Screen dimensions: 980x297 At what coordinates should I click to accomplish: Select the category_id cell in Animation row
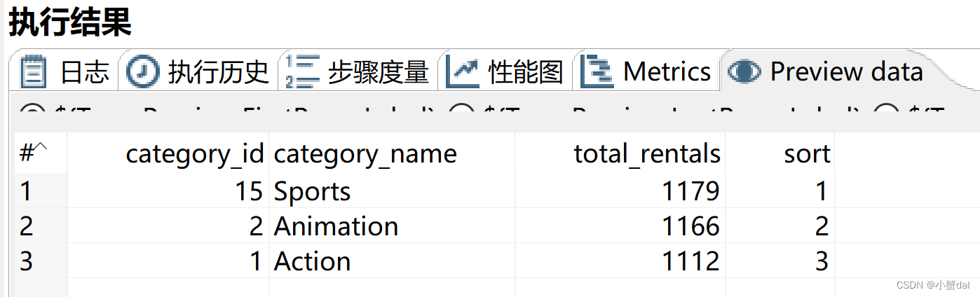(x=168, y=226)
